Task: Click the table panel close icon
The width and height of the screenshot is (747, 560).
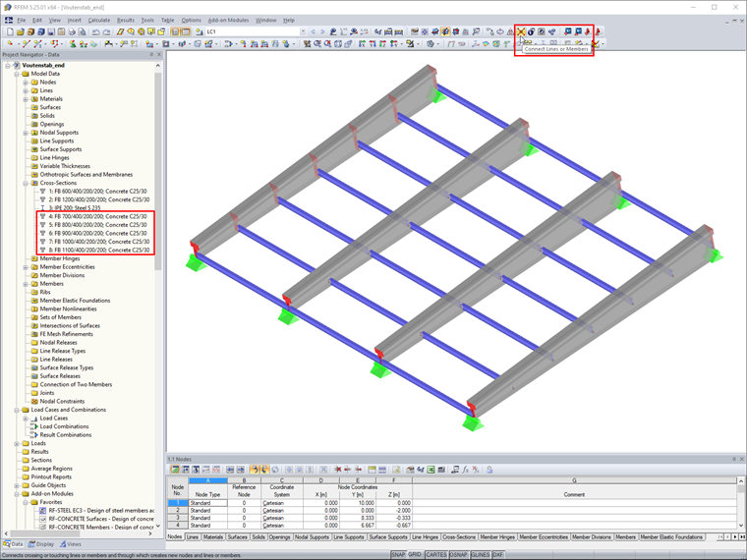Action: [742, 459]
